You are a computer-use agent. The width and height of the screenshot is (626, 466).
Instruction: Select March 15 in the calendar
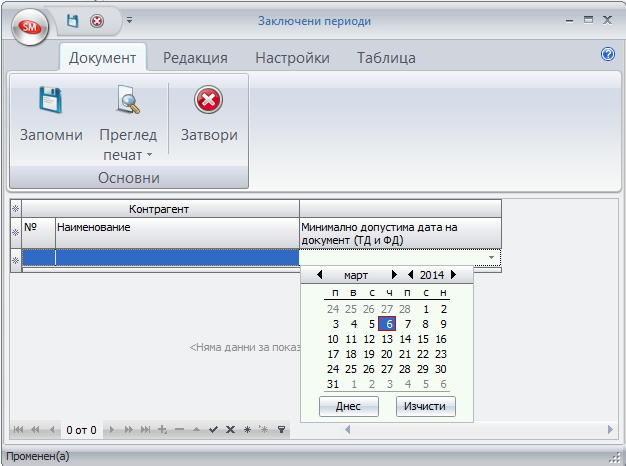[x=423, y=339]
